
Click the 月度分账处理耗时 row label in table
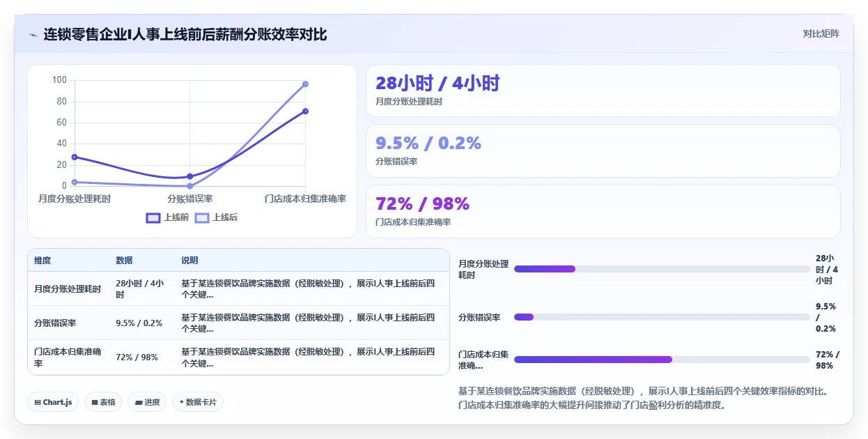pyautogui.click(x=68, y=288)
